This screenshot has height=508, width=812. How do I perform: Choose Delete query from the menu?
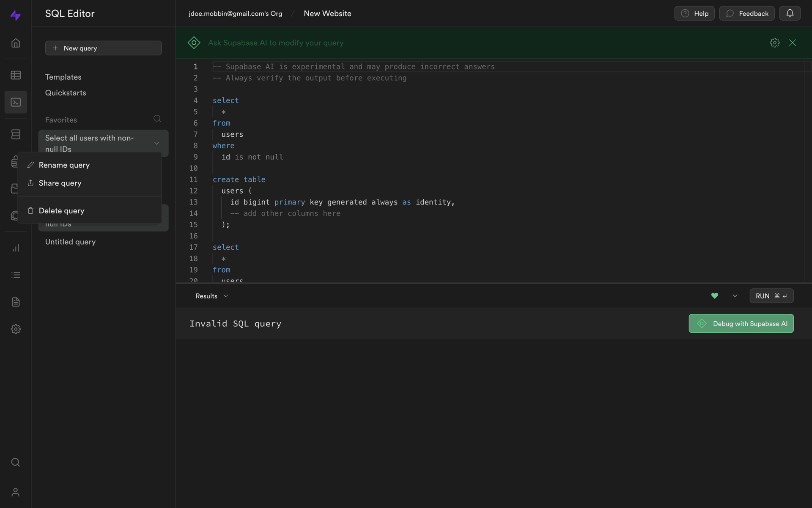90,211
